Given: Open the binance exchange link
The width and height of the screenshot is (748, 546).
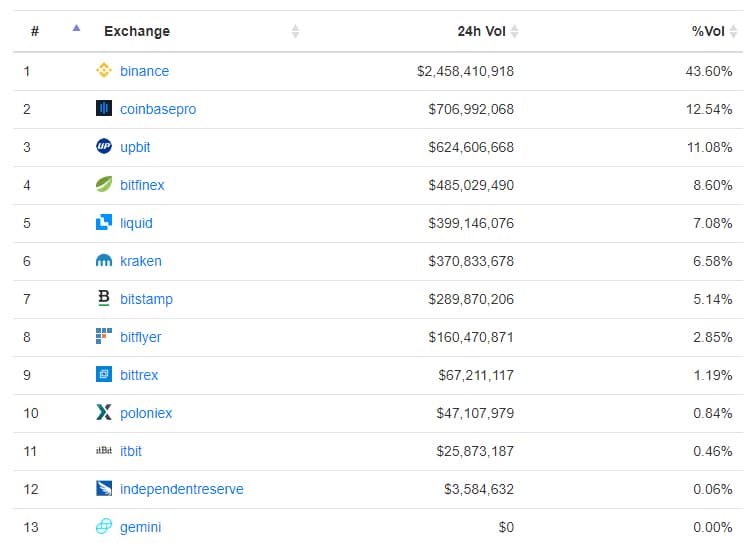Looking at the screenshot, I should click(x=144, y=71).
